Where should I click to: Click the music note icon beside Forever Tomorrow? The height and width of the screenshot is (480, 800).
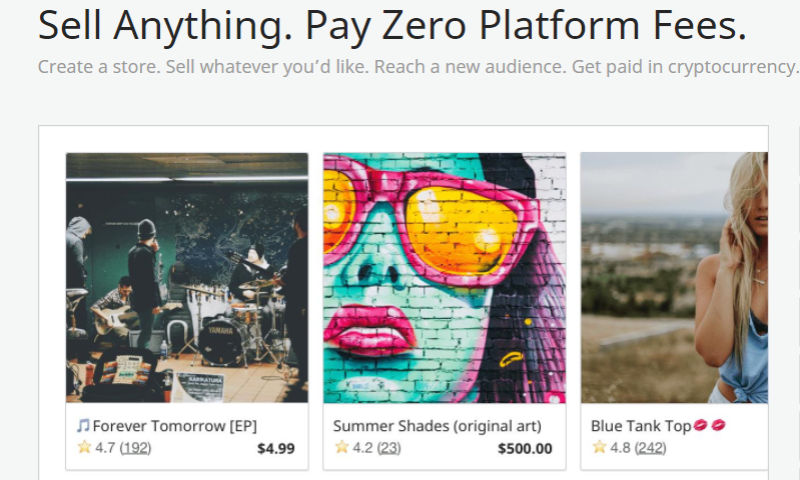tap(83, 426)
